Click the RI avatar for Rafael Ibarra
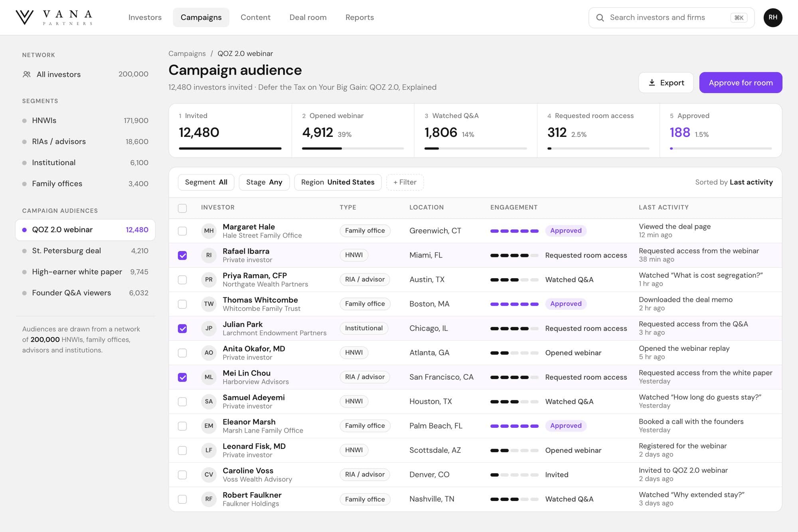 click(x=209, y=255)
